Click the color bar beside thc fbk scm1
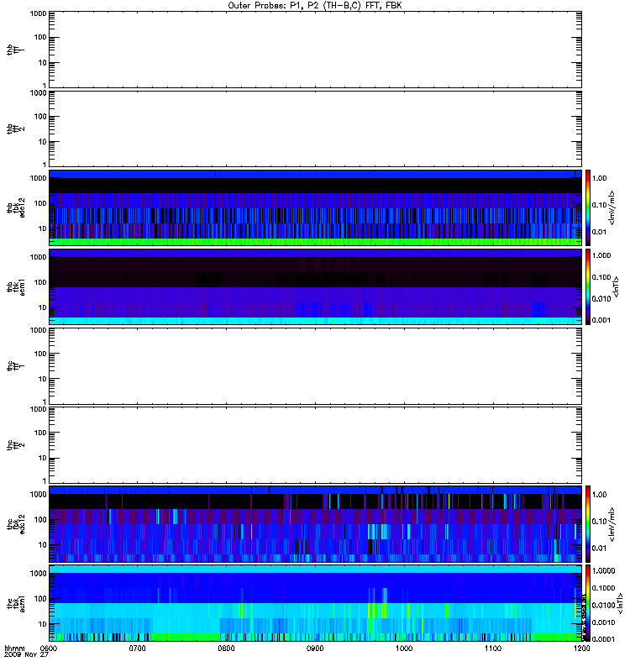Screen dimensions: 630x672 pyautogui.click(x=588, y=603)
